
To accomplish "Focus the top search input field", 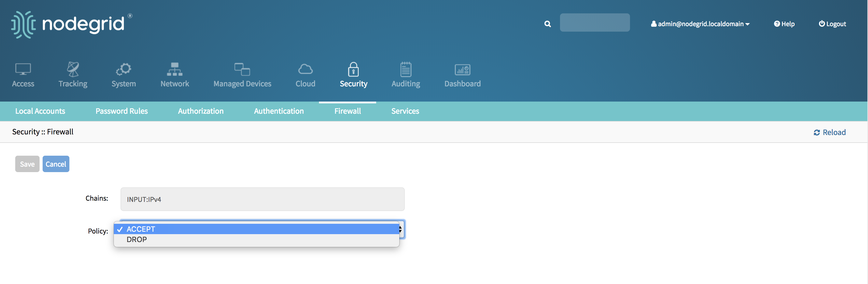I will (595, 23).
